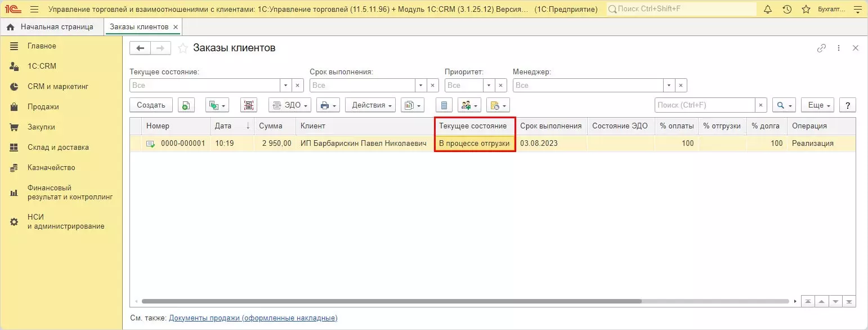
Task: Close the Заказы клиентов tab
Action: pos(176,27)
